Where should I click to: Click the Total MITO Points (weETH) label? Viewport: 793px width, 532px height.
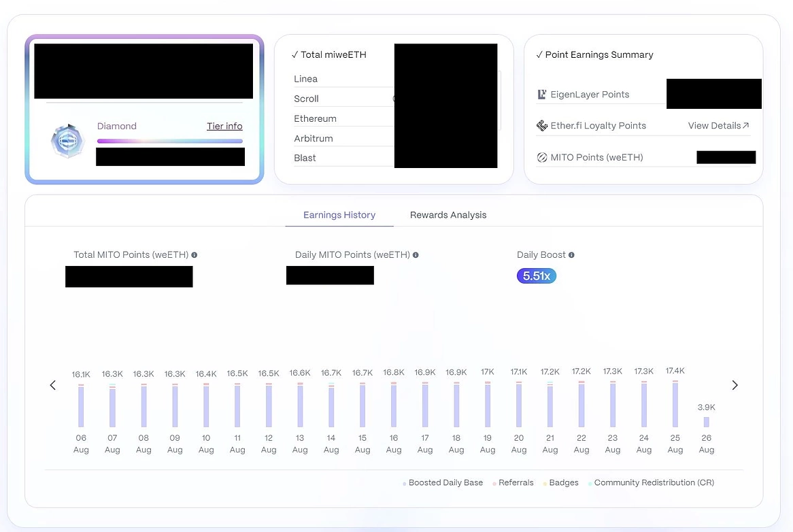[x=131, y=255]
